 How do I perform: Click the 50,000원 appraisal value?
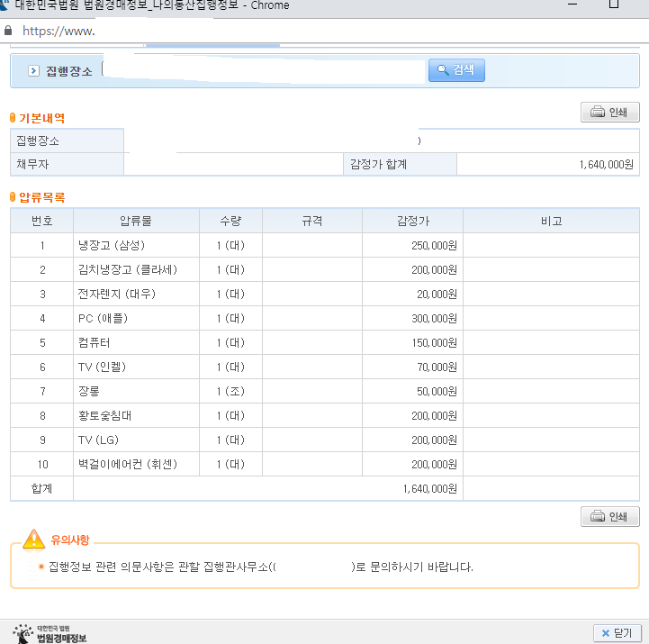(x=437, y=392)
